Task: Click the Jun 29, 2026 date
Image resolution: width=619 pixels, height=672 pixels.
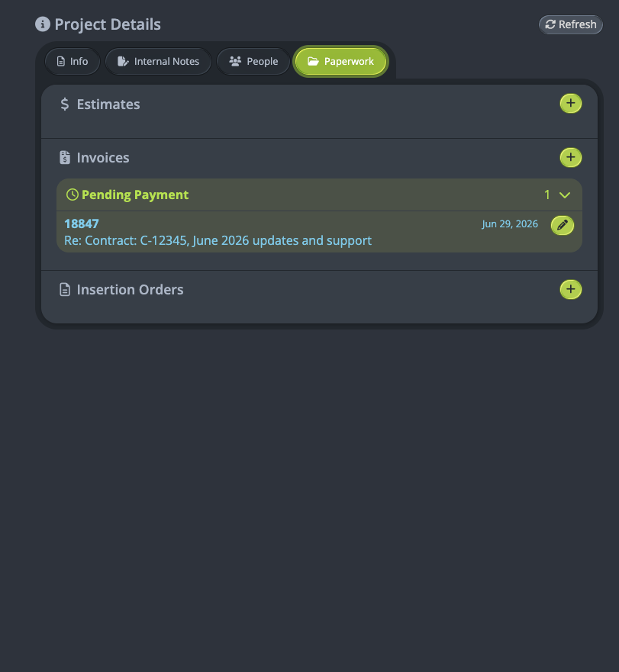Action: click(510, 223)
